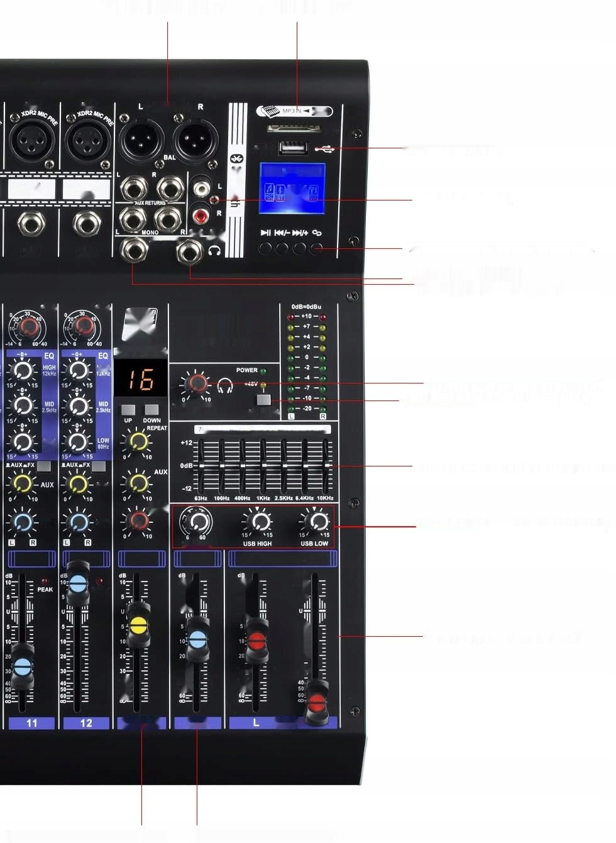Image resolution: width=616 pixels, height=843 pixels.
Task: Click the 100Hz graphic EQ slider
Action: tap(222, 466)
